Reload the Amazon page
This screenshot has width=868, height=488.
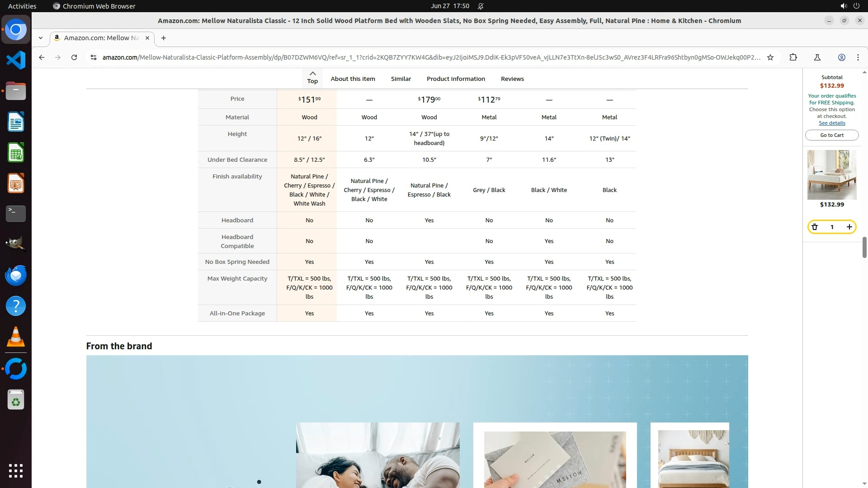click(x=74, y=57)
